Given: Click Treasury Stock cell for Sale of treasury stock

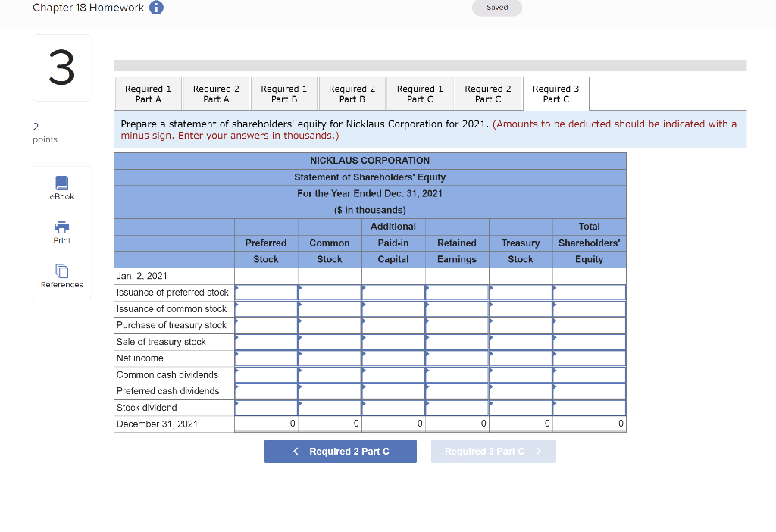Looking at the screenshot, I should coord(521,342).
